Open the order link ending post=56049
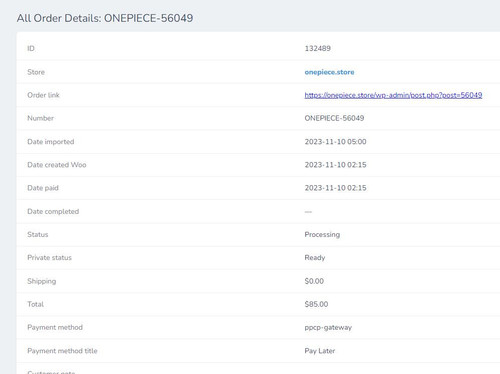 (393, 95)
